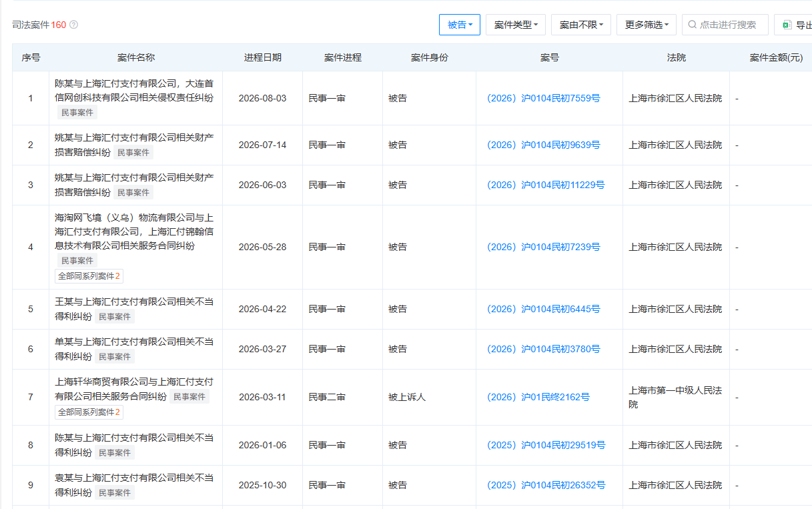Select case name 上海轩华商贸有限公司
The height and width of the screenshot is (509, 812).
[x=134, y=389]
